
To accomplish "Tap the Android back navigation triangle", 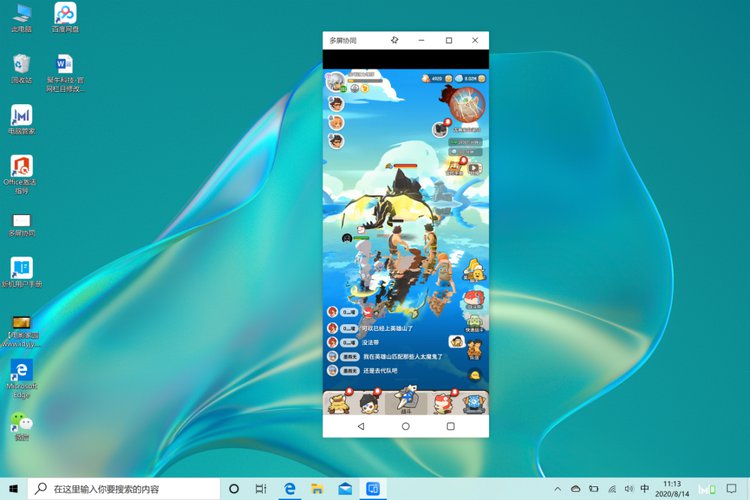I will tap(361, 426).
